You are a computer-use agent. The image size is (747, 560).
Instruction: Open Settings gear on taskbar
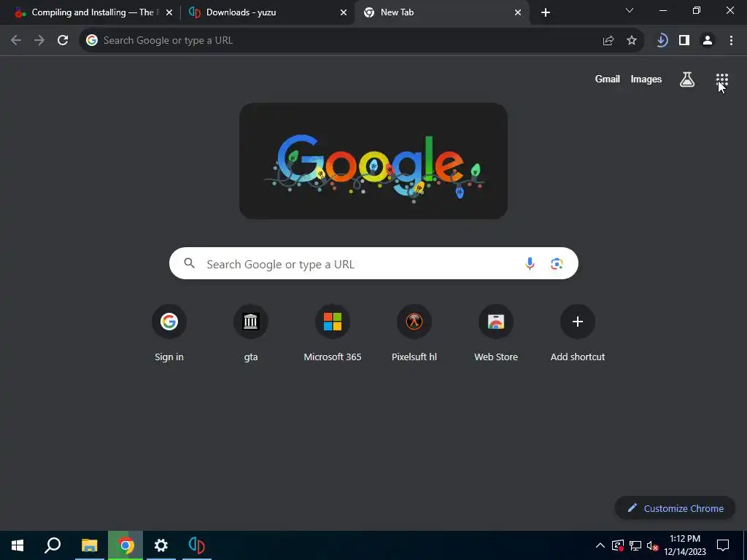click(161, 545)
